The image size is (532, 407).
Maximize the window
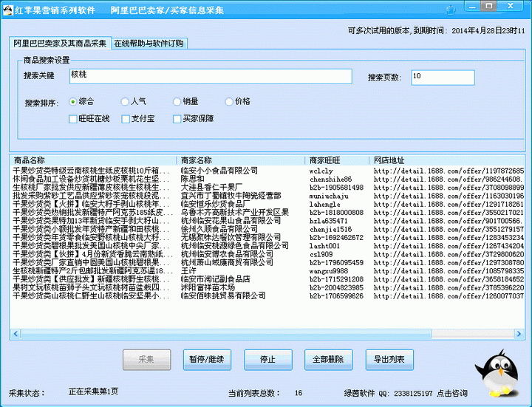pyautogui.click(x=489, y=6)
